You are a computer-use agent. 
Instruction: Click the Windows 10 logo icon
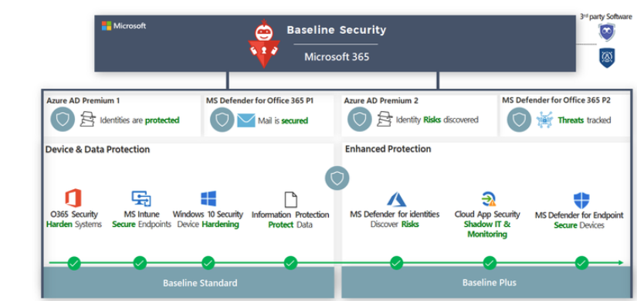click(208, 198)
